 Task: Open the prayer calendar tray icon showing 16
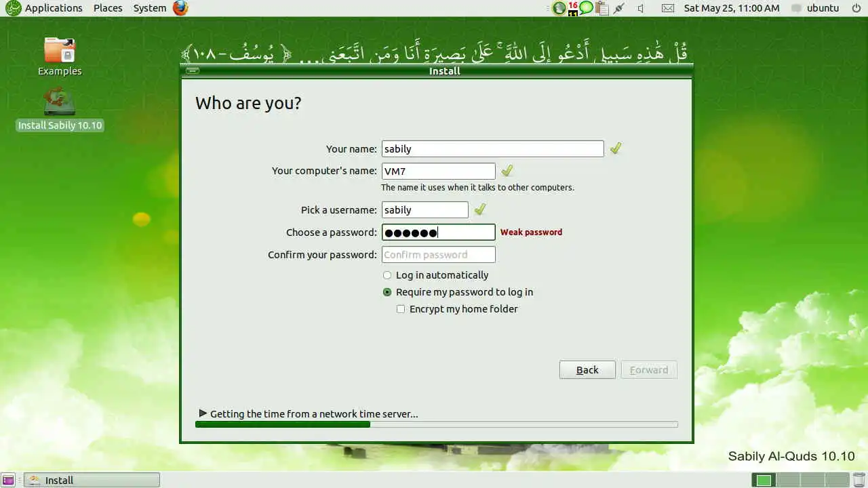(573, 8)
